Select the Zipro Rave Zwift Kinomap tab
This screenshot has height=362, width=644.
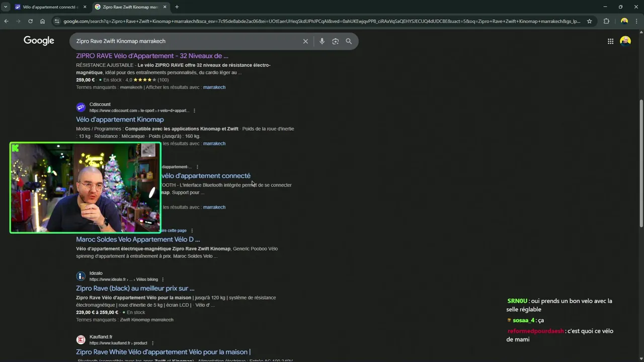(131, 7)
